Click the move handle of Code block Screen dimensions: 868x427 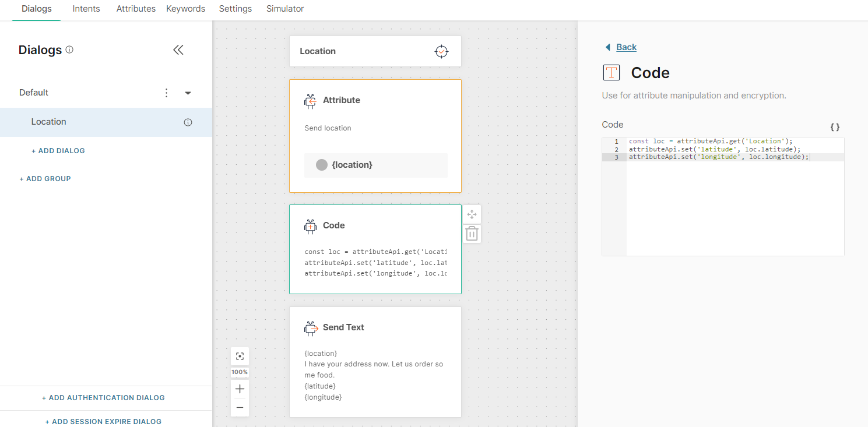pos(472,214)
